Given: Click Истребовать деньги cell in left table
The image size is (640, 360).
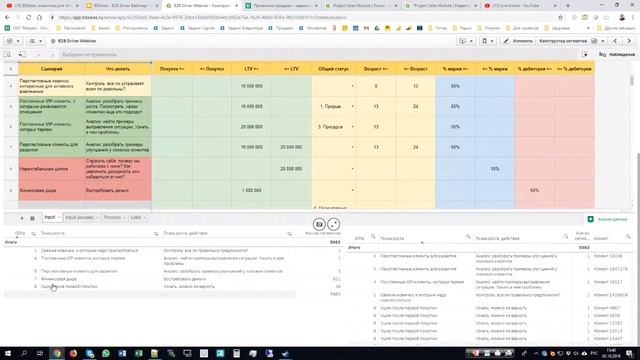Looking at the screenshot, I should coord(184,279).
